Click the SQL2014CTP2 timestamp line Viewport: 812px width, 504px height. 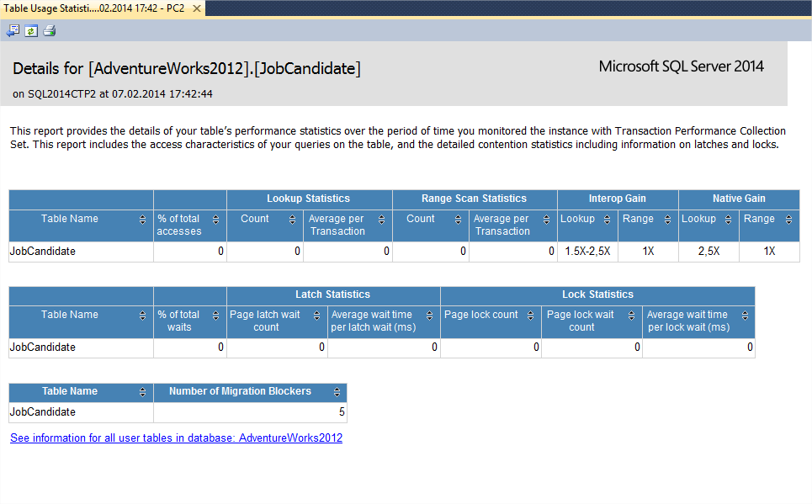click(x=113, y=94)
